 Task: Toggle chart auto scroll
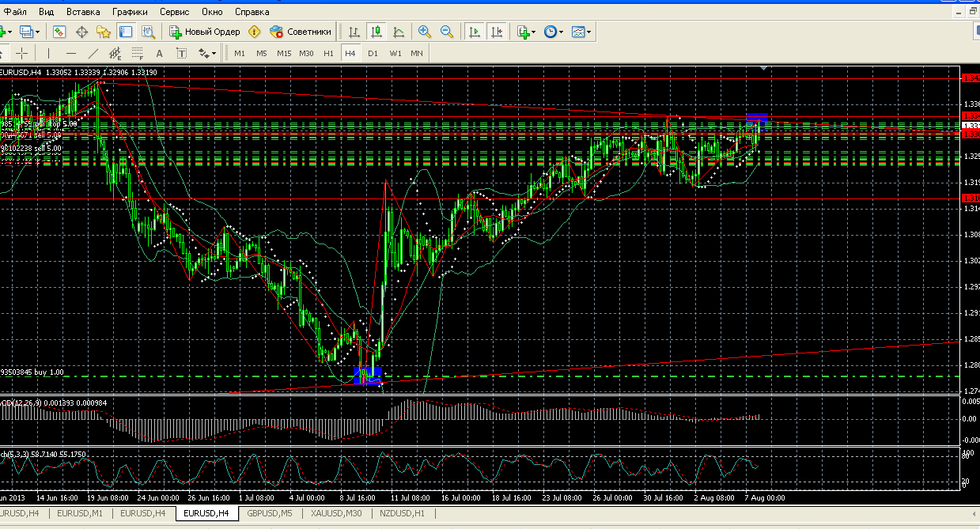point(475,32)
